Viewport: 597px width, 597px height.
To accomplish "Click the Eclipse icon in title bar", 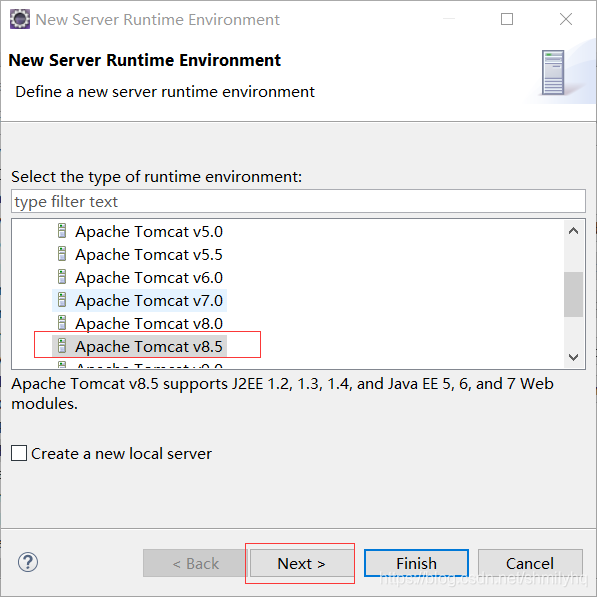I will pyautogui.click(x=19, y=19).
